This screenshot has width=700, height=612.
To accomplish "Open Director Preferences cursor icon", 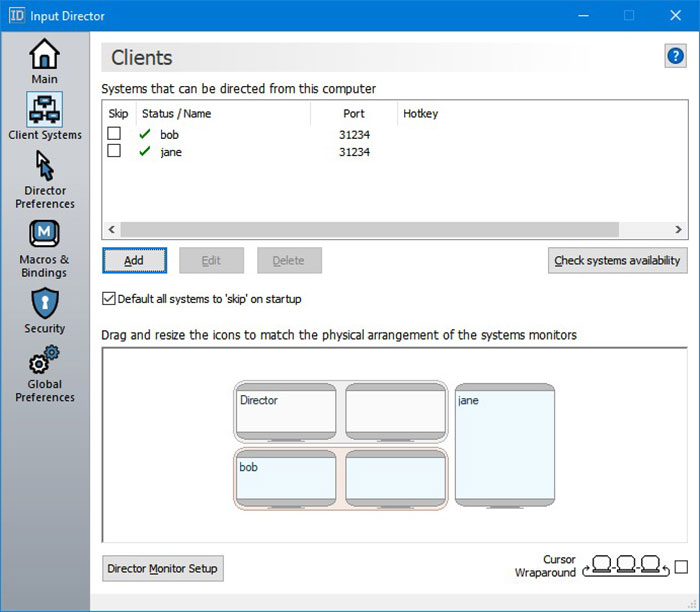I will pos(44,165).
